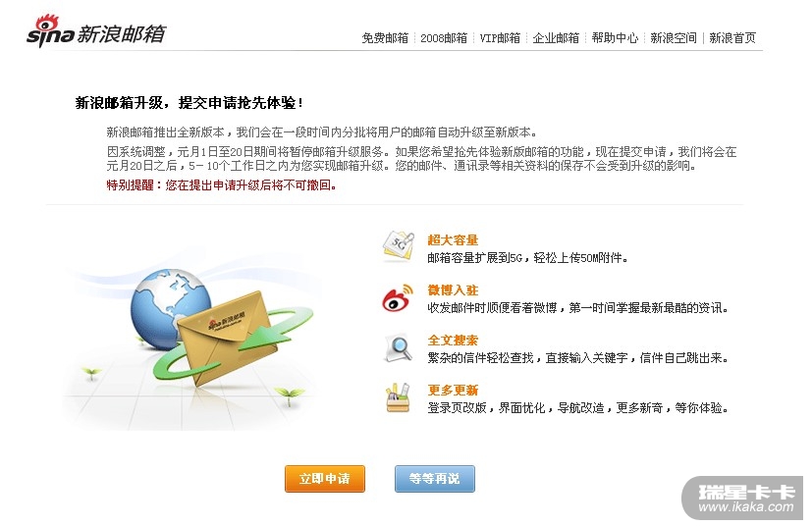The width and height of the screenshot is (812, 526).
Task: Select 企业邮箱 in the top menu
Action: (556, 38)
